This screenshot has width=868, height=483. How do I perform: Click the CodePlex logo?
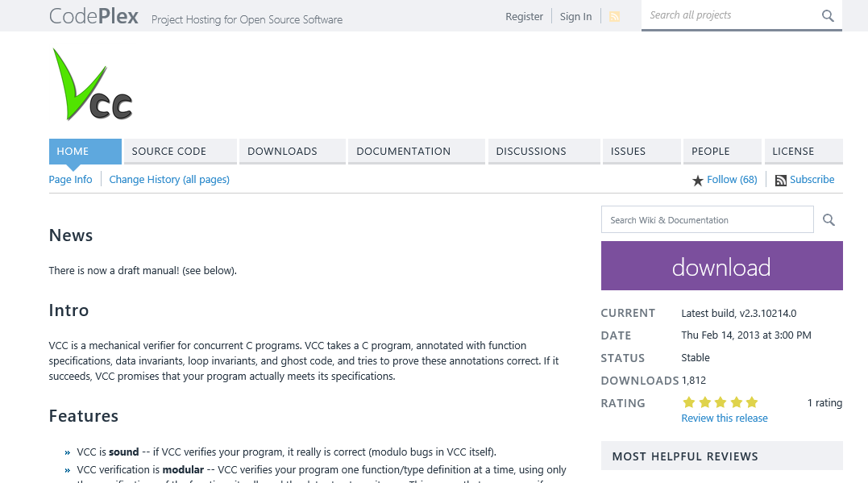[x=93, y=16]
